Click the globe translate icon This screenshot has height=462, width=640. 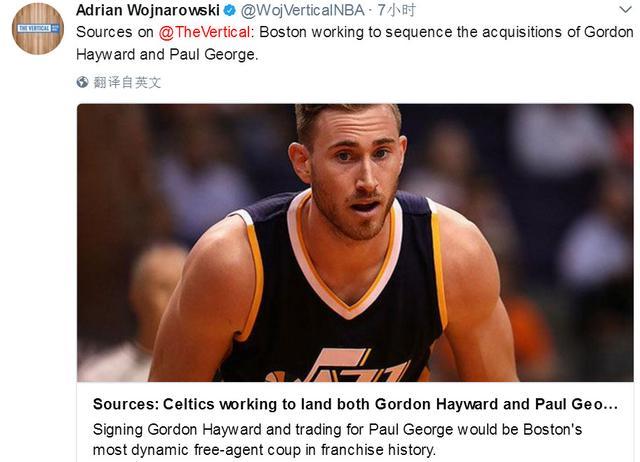(x=82, y=82)
